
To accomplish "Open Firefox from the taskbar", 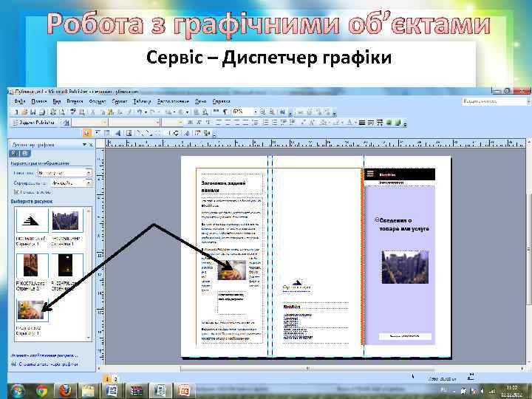I will (65, 391).
